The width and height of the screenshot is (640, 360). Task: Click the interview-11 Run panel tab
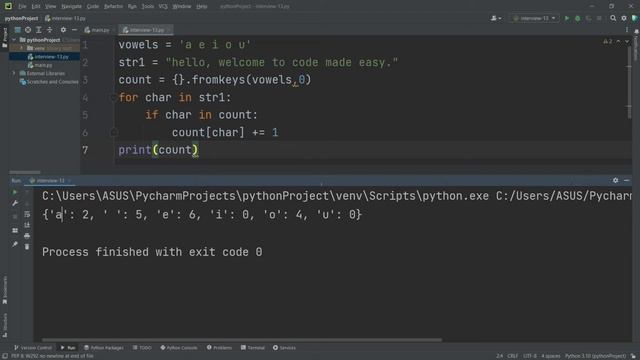[x=50, y=180]
